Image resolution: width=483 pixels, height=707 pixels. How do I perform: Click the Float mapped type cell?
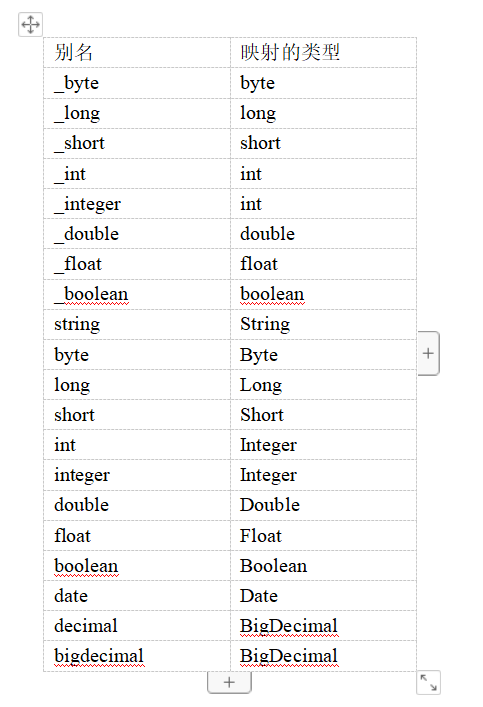[323, 536]
